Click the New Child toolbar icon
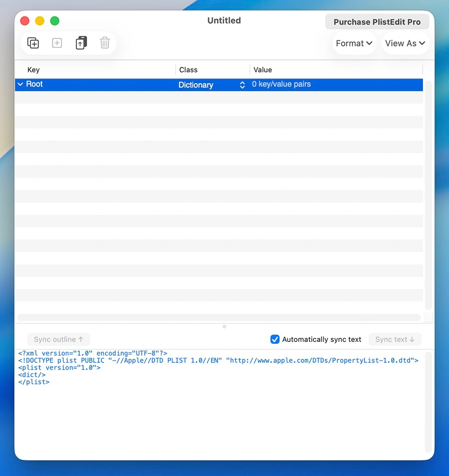Image resolution: width=449 pixels, height=476 pixels. [x=33, y=43]
